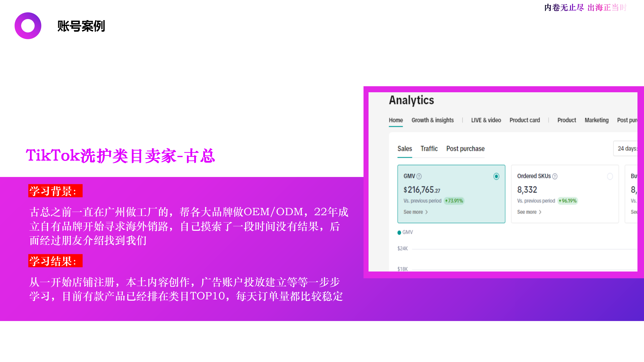The width and height of the screenshot is (644, 362).
Task: Open the 24 days date range dropdown
Action: point(626,149)
